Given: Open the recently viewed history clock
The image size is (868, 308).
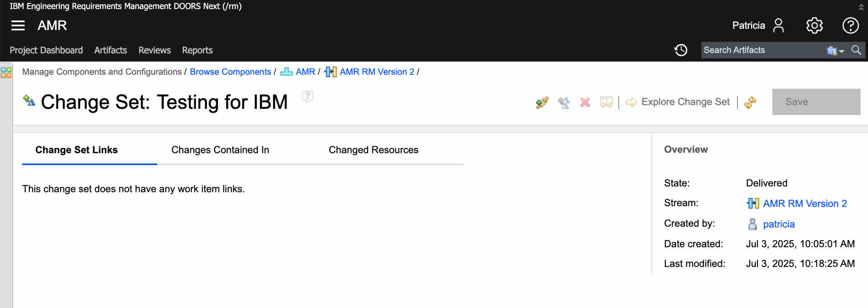Looking at the screenshot, I should 681,50.
